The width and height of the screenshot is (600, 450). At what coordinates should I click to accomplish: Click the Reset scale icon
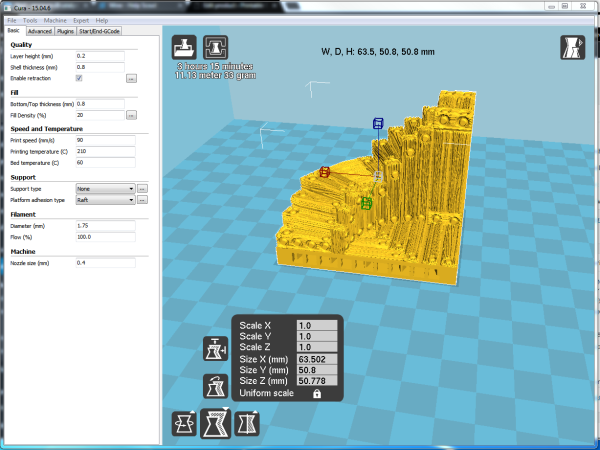point(215,349)
